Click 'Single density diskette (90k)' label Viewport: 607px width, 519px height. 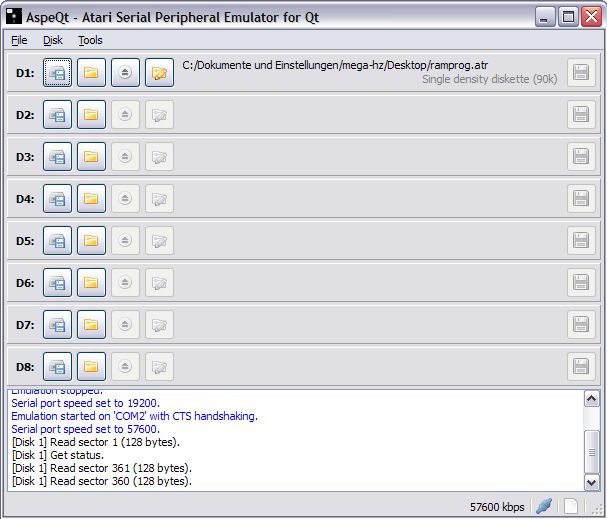(489, 79)
